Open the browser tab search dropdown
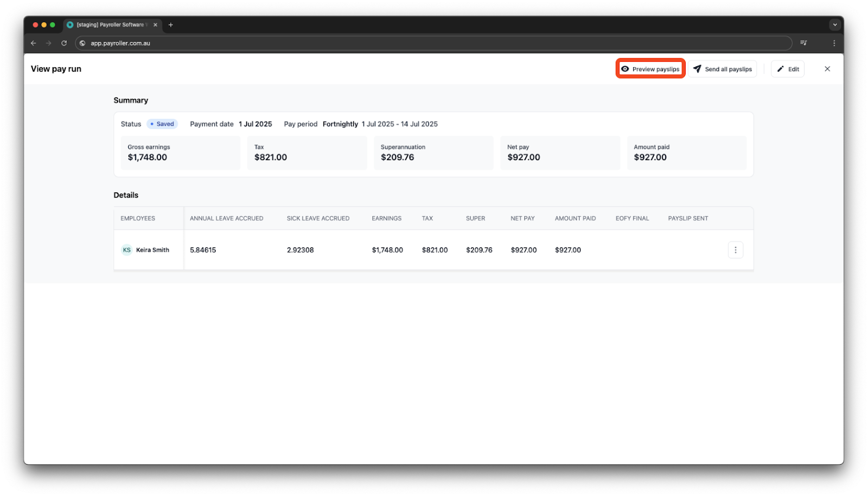This screenshot has width=868, height=496. [x=835, y=25]
